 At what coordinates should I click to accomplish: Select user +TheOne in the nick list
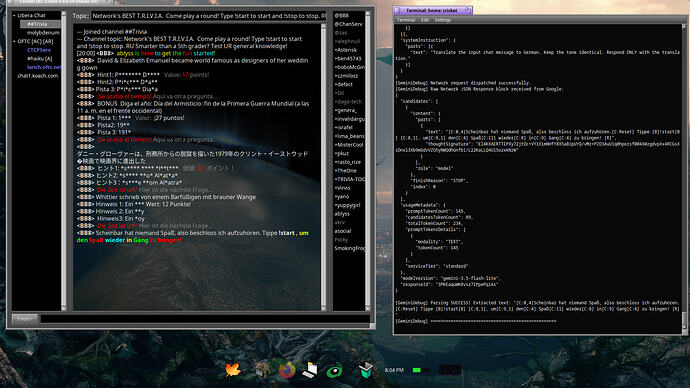(x=345, y=171)
